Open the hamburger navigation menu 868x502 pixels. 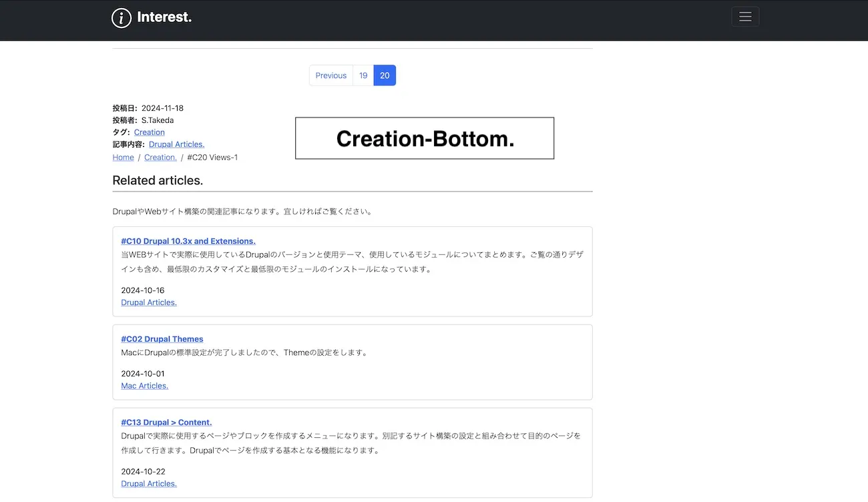745,17
